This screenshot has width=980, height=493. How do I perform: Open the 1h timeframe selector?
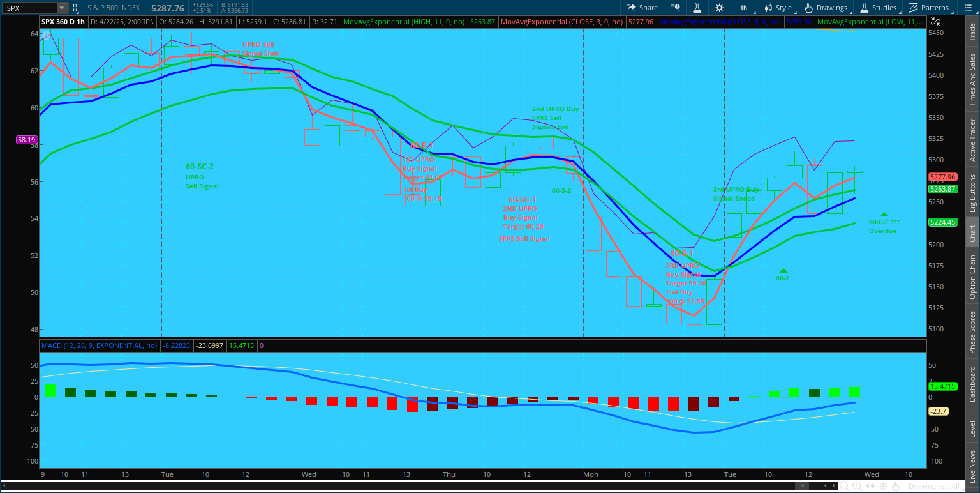[x=743, y=8]
